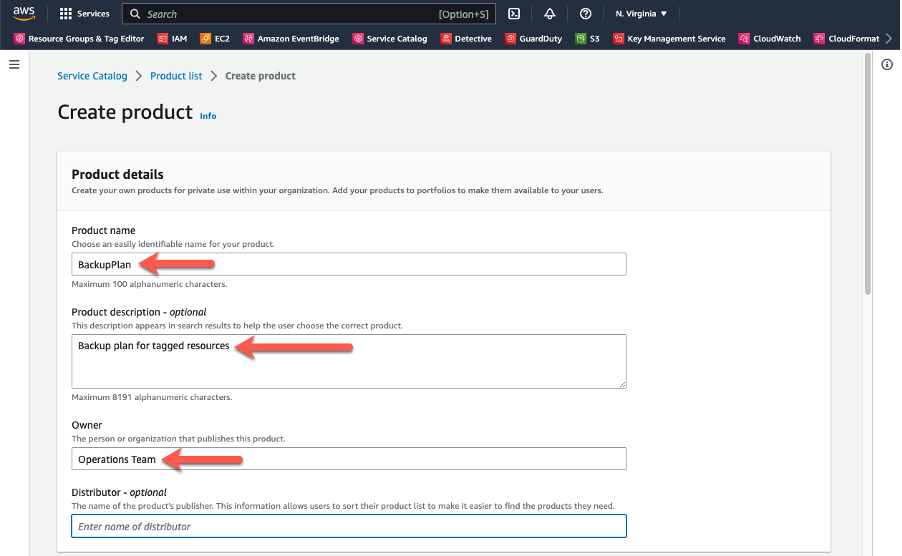Expand the side navigation hamburger menu
The width and height of the screenshot is (902, 556).
(14, 64)
